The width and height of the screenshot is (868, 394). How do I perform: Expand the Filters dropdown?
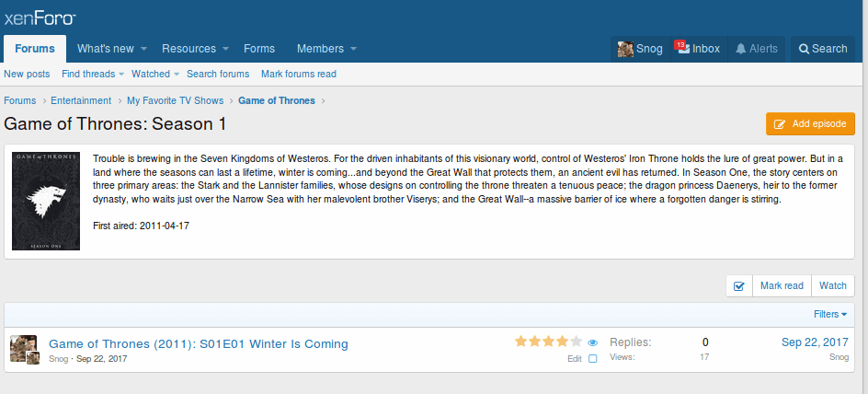click(830, 315)
